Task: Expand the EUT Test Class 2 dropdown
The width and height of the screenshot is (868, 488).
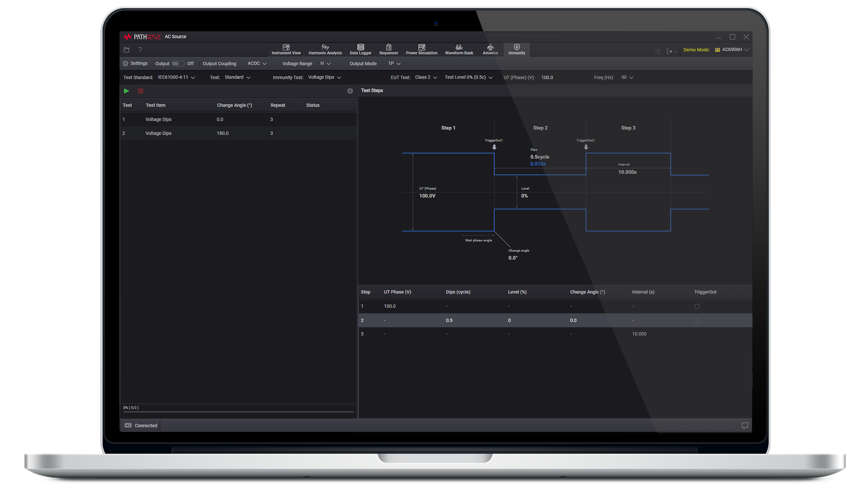Action: 426,77
